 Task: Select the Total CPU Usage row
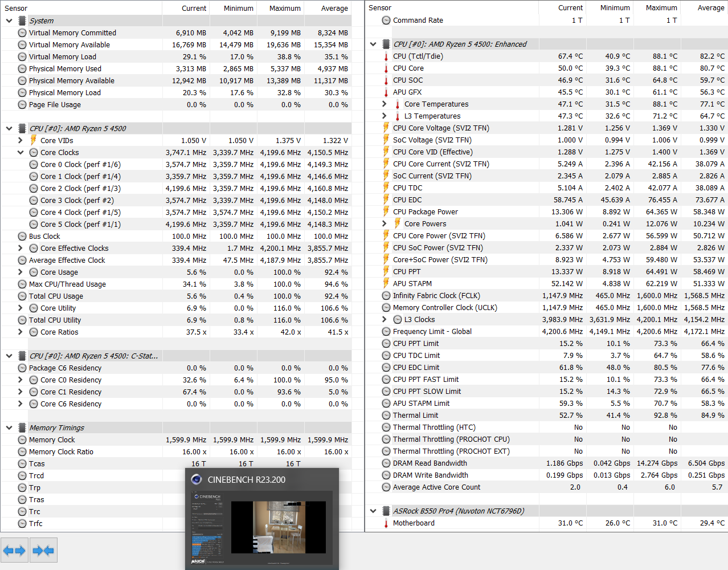[176, 296]
